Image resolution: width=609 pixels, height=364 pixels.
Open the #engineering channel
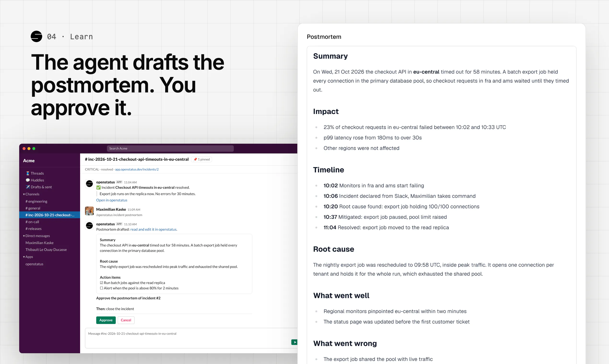pos(36,201)
